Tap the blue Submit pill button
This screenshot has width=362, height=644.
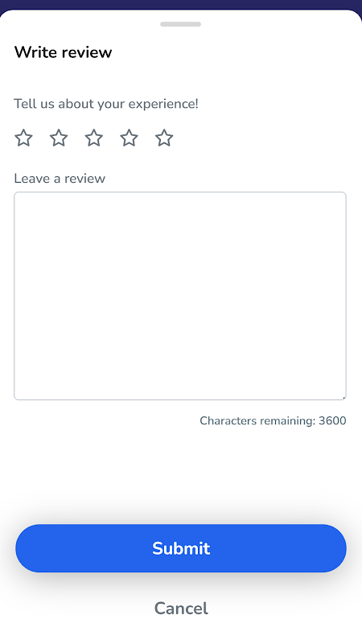tap(181, 548)
